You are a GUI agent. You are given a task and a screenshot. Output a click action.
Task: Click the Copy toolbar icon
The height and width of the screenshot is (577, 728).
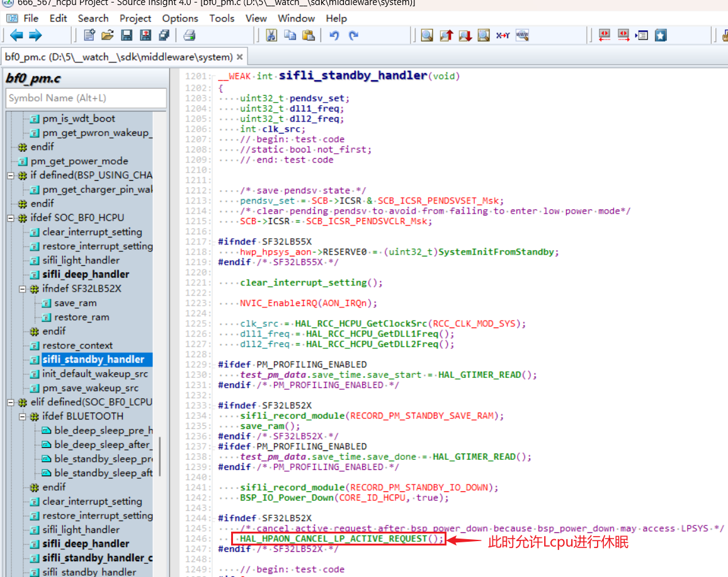pyautogui.click(x=290, y=35)
